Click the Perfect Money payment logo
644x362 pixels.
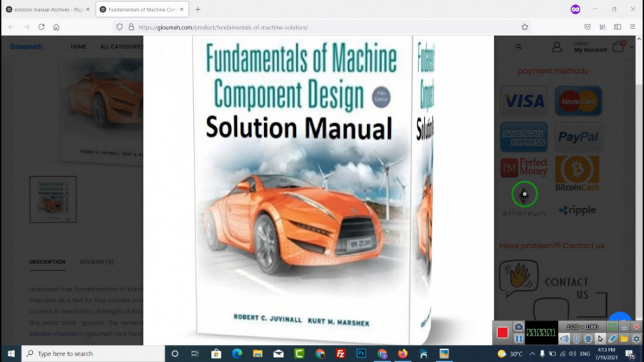(524, 167)
